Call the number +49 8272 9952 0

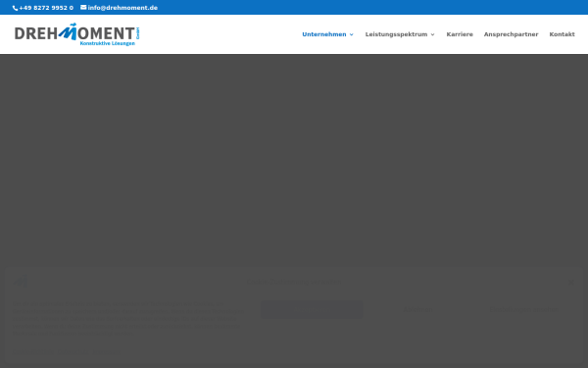click(x=46, y=8)
